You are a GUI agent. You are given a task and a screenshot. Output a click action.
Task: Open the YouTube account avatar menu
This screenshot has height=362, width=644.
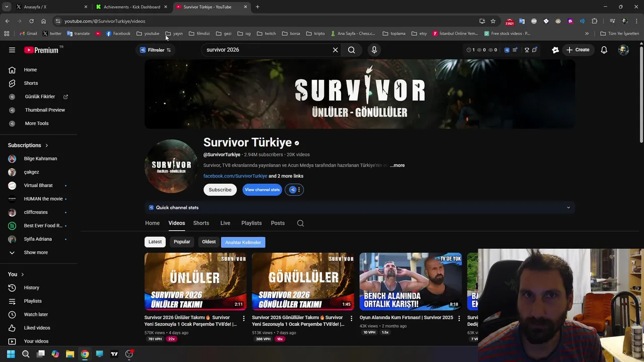623,50
